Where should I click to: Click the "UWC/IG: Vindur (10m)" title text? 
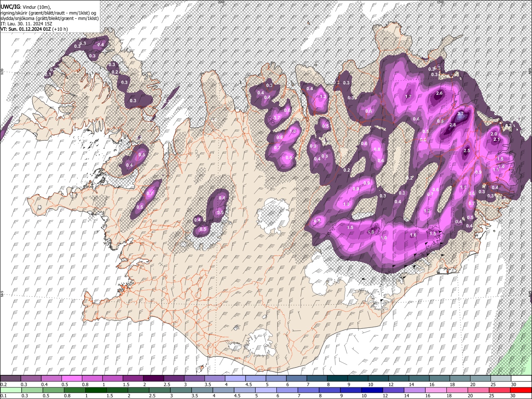26,7
